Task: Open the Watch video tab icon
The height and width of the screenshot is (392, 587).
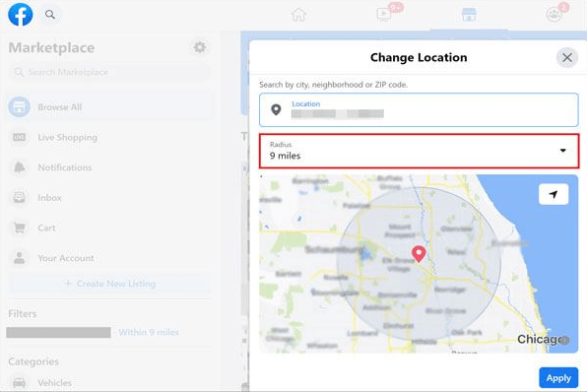Action: [x=384, y=15]
